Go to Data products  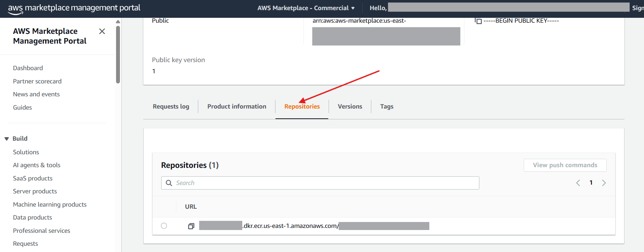click(x=33, y=217)
